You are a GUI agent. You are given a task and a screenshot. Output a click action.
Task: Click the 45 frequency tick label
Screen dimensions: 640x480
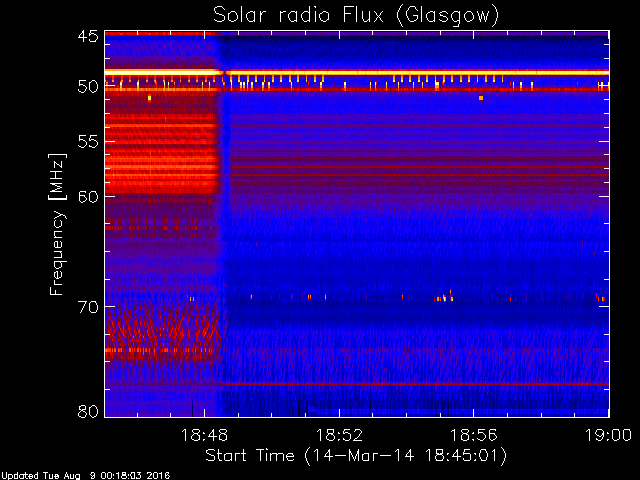(88, 37)
